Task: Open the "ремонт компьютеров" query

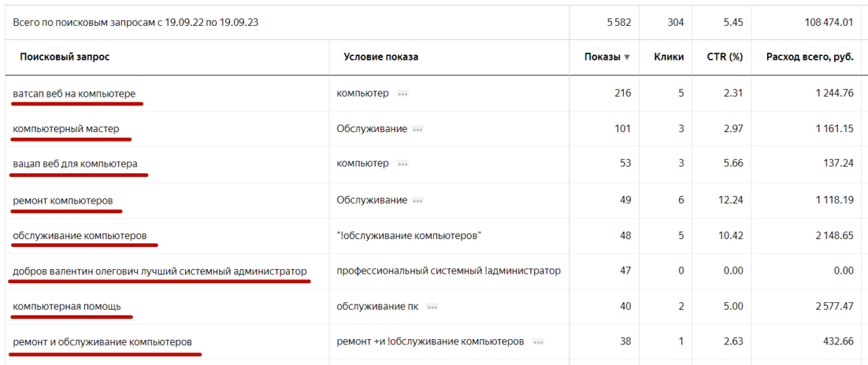Action: [63, 201]
